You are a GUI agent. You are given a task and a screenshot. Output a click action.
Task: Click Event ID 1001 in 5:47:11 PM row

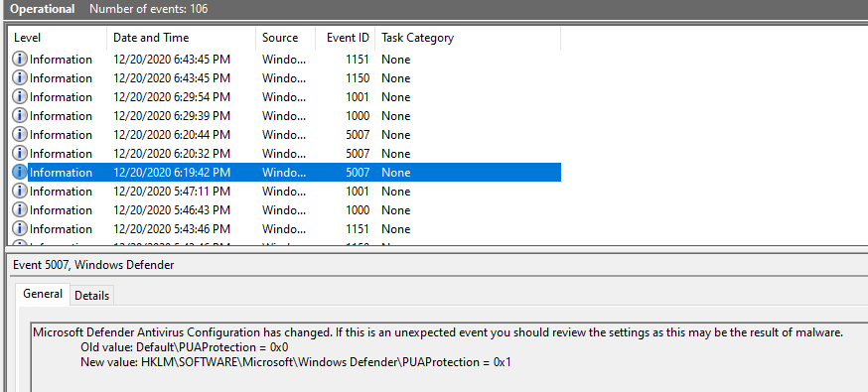(x=358, y=192)
